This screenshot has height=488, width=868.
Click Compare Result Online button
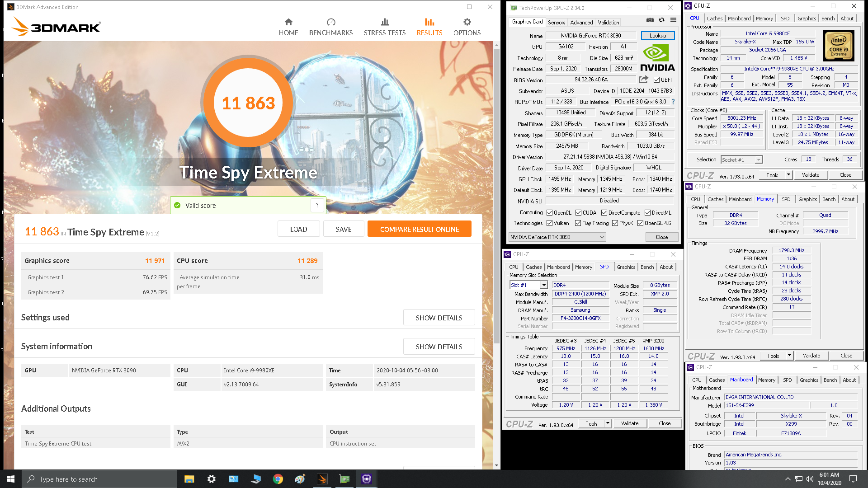pos(420,229)
